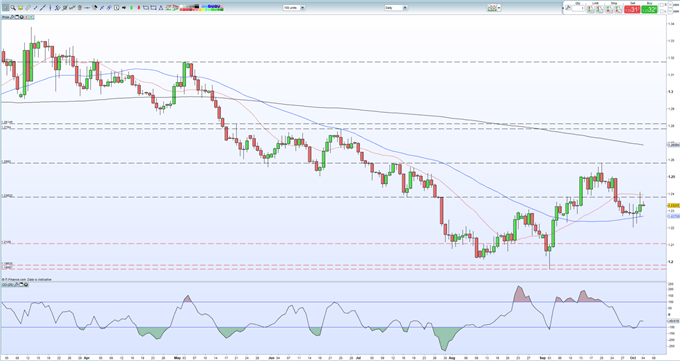The image size is (680, 361).
Task: Click the red down arrow marker tool
Action: click(x=139, y=8)
